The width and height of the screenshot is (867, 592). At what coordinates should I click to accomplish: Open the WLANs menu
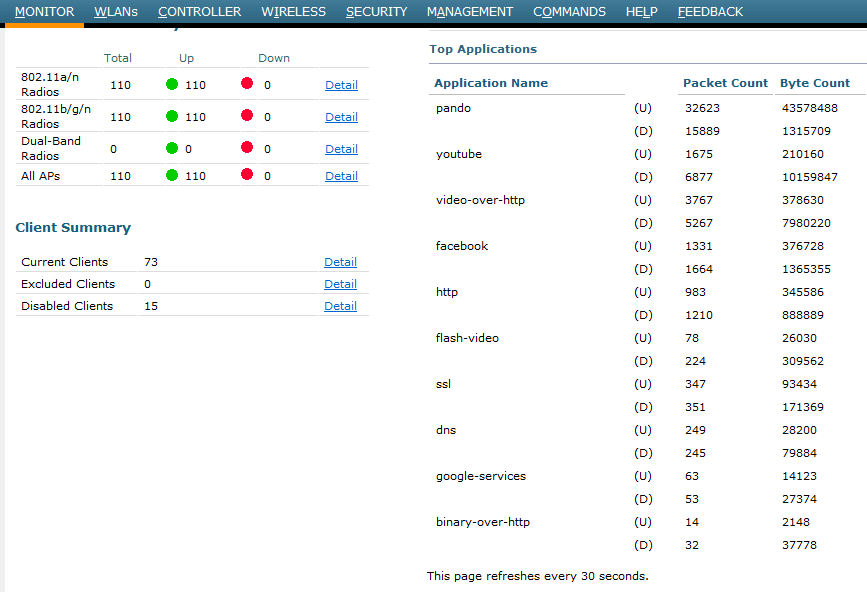point(116,12)
